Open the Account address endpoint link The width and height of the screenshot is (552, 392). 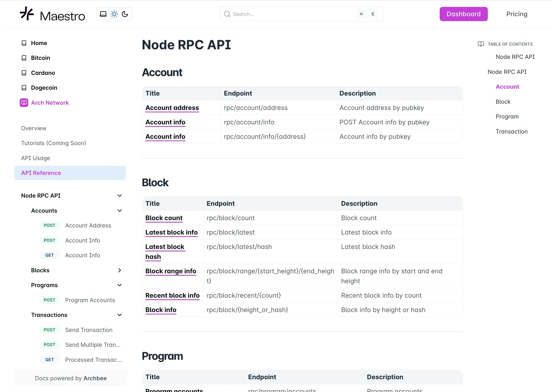pos(172,108)
